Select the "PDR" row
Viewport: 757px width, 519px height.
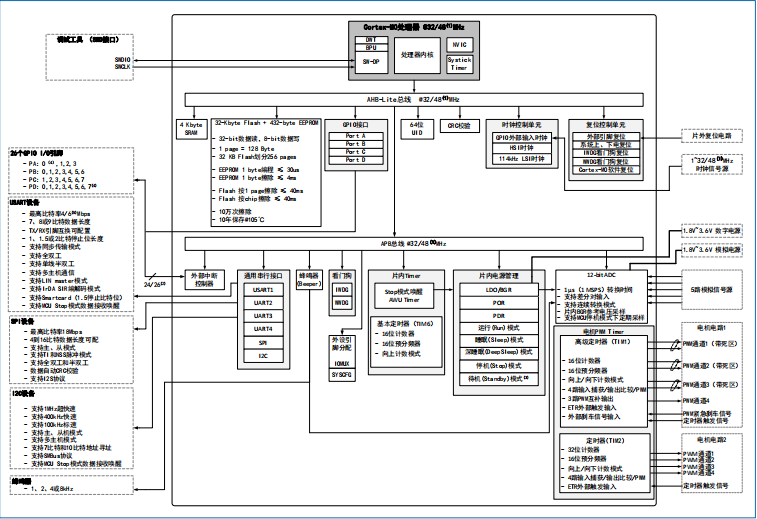pyautogui.click(x=499, y=316)
